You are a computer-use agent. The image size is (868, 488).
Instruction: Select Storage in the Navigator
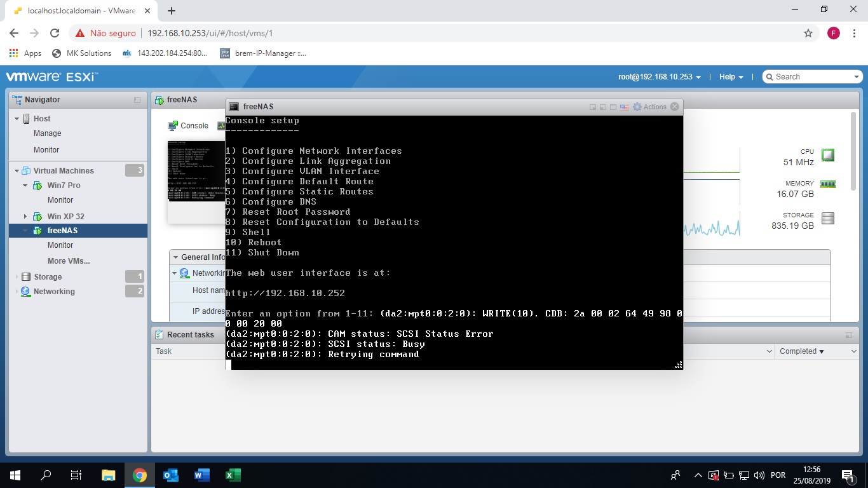coord(48,277)
